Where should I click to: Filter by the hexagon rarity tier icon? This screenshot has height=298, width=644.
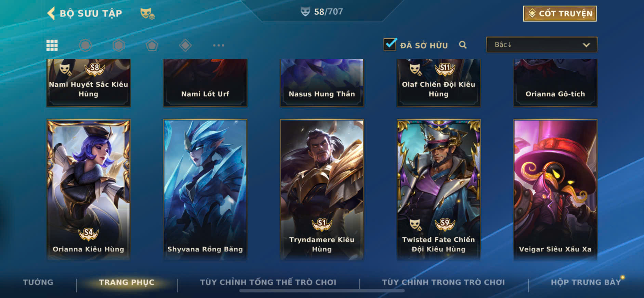pyautogui.click(x=119, y=45)
